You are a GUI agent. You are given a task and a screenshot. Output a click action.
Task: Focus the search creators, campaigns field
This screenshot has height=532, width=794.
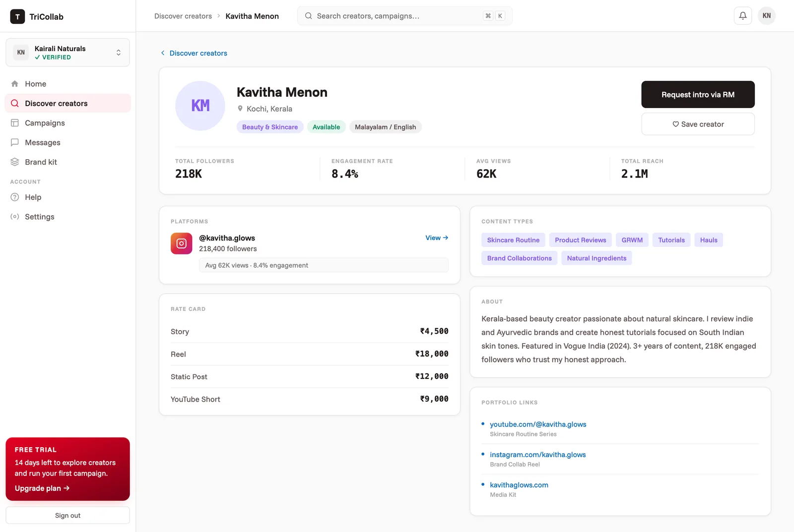pyautogui.click(x=404, y=16)
